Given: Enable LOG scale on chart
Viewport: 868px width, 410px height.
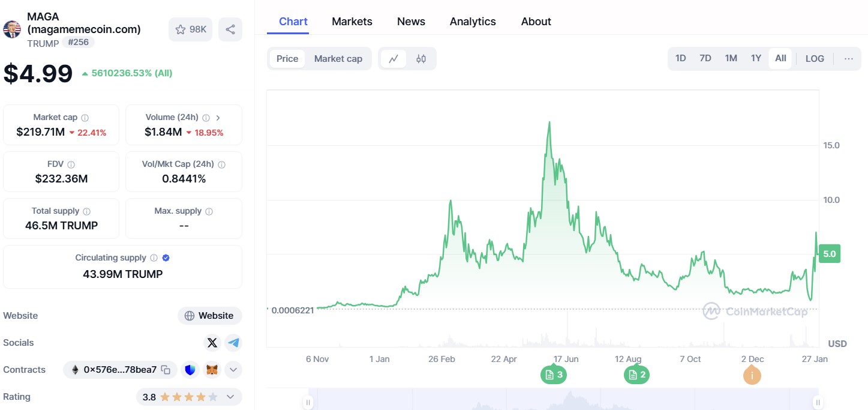Looking at the screenshot, I should [x=815, y=59].
